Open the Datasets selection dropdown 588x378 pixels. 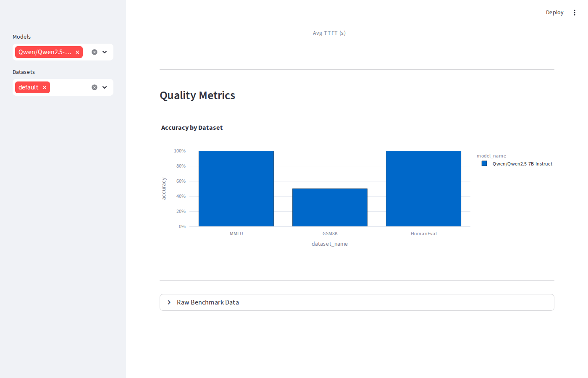(104, 87)
